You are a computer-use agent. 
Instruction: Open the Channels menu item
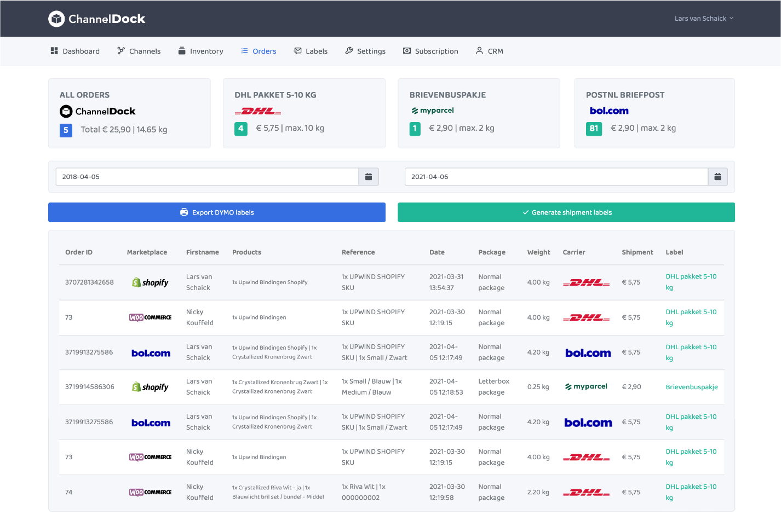(x=139, y=51)
